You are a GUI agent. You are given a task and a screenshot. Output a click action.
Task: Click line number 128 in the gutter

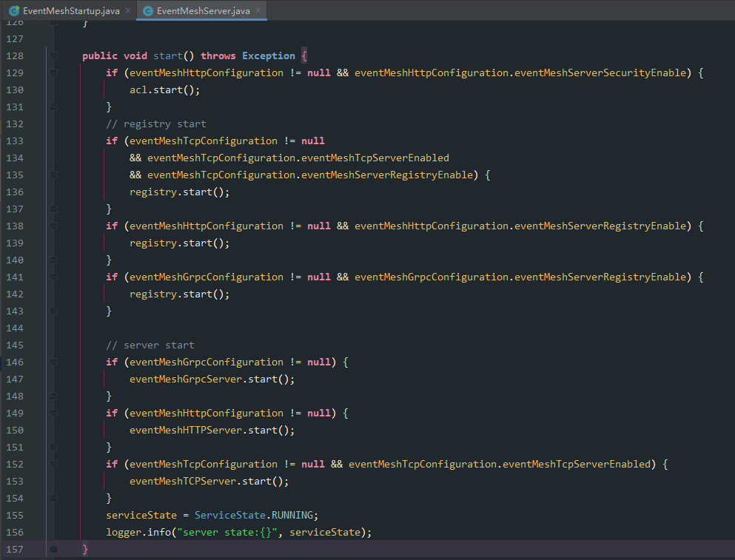15,55
